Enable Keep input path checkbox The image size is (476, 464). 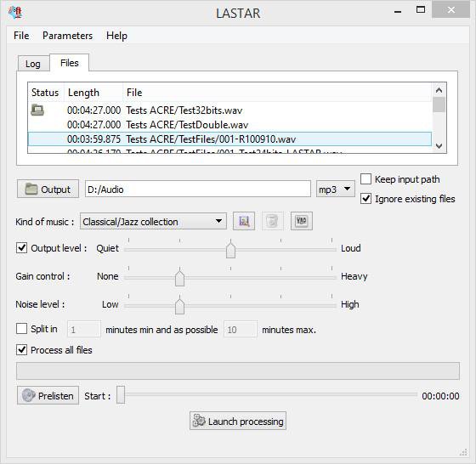click(365, 178)
